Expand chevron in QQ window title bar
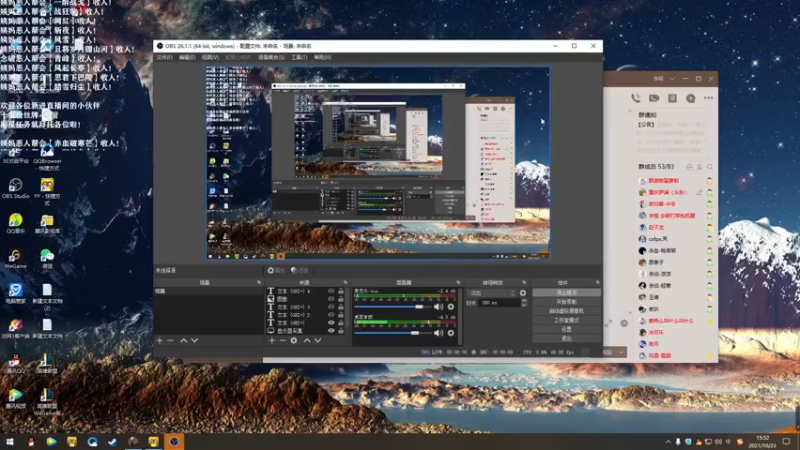 click(672, 79)
